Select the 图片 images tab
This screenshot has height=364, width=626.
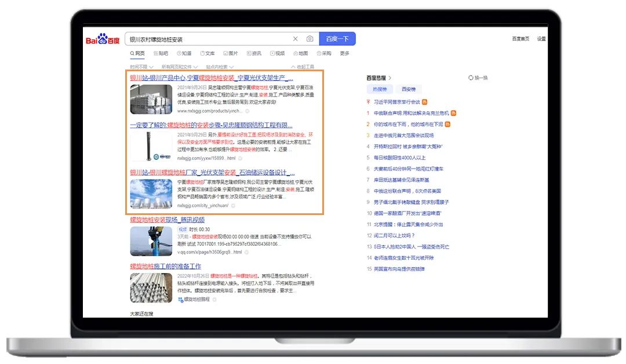pyautogui.click(x=230, y=53)
